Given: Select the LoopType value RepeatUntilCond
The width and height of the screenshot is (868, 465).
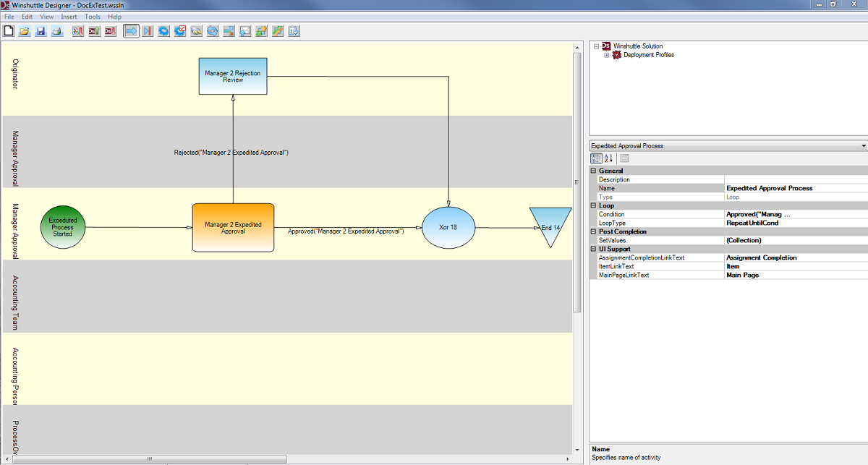Looking at the screenshot, I should point(796,223).
